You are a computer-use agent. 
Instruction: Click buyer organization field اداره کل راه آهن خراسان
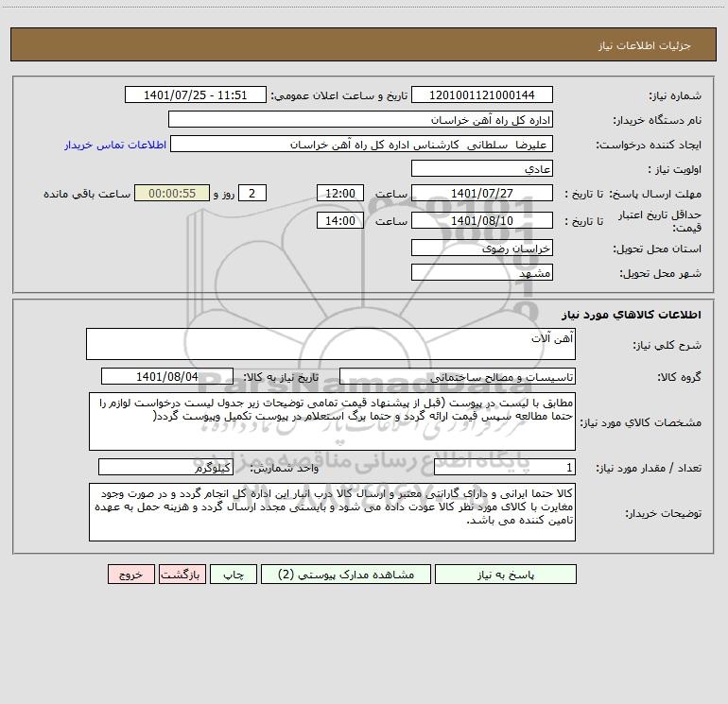(360, 119)
